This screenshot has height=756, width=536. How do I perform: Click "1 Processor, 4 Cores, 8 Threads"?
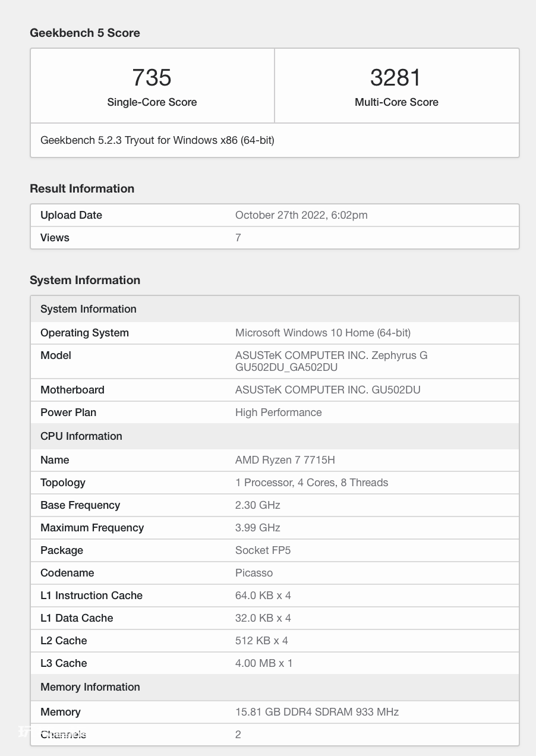coord(312,483)
